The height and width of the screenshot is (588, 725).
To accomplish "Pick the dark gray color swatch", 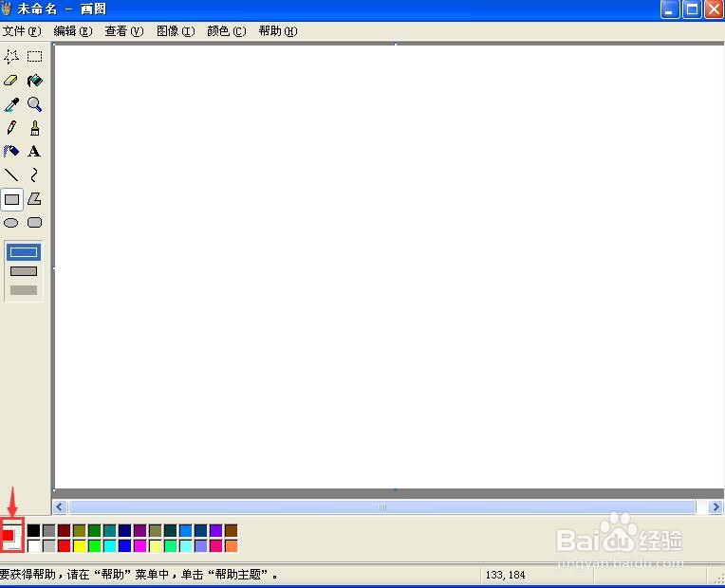I will coord(49,530).
